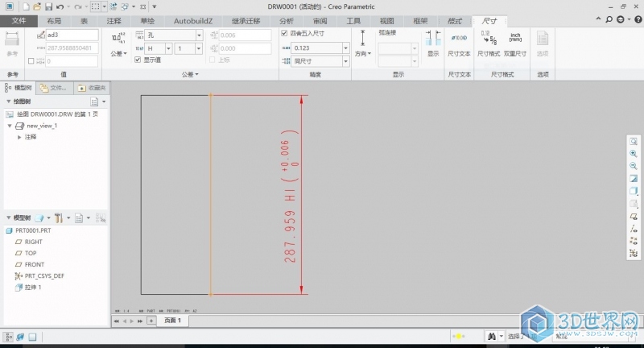Collapse the 绘图树 drawing tree section
This screenshot has width=644, height=348.
coord(8,101)
